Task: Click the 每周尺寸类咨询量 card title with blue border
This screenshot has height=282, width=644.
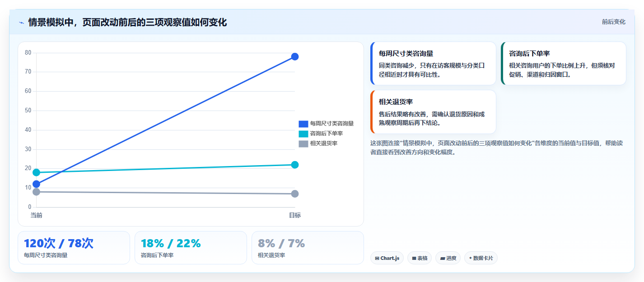Action: 406,53
